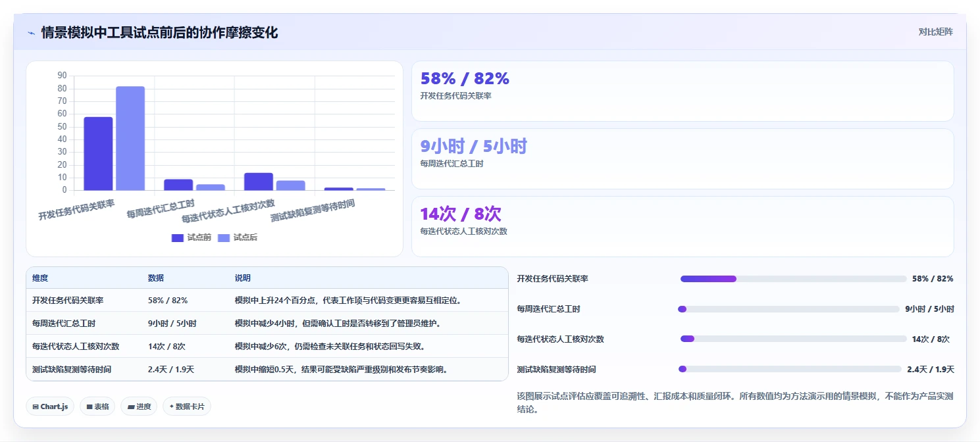Viewport: 980px width, 442px height.
Task: Click 每周迭代汇总工时 caption in the middle card
Action: pos(452,164)
